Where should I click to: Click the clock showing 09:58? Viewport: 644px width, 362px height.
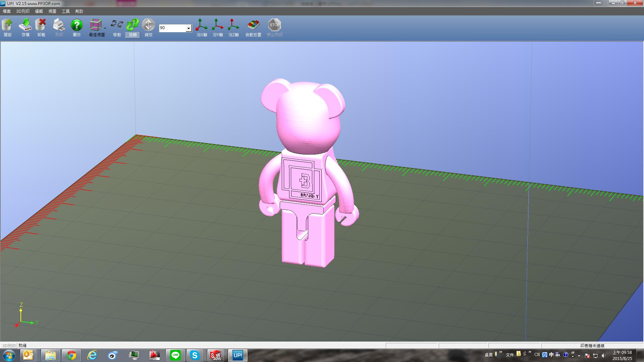click(x=622, y=355)
